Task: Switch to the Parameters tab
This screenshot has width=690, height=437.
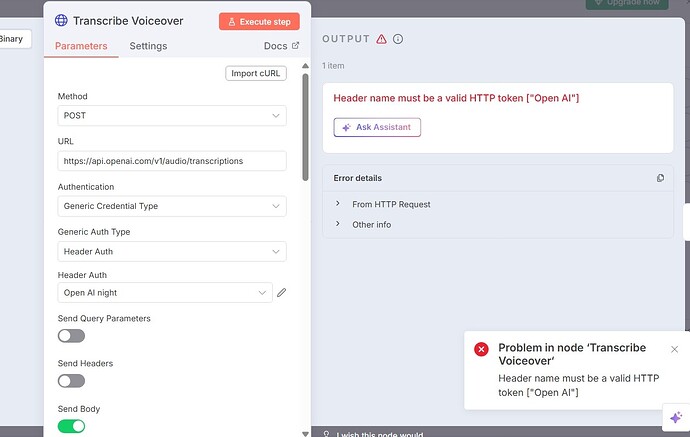Action: click(x=81, y=46)
